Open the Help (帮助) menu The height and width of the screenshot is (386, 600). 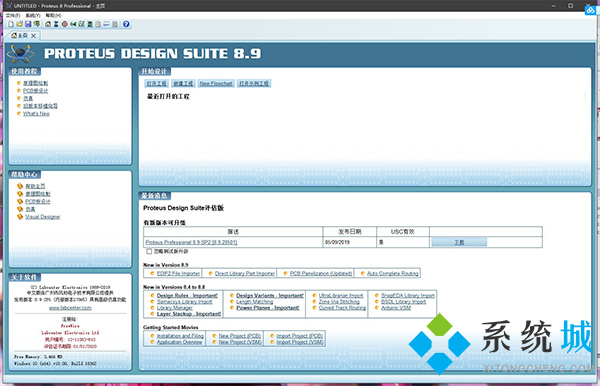pyautogui.click(x=53, y=16)
